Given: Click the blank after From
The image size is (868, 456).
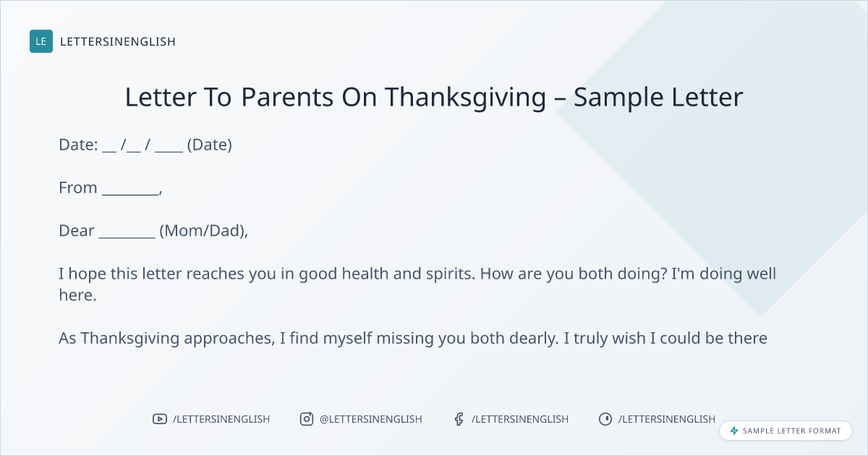Looking at the screenshot, I should pyautogui.click(x=130, y=188).
